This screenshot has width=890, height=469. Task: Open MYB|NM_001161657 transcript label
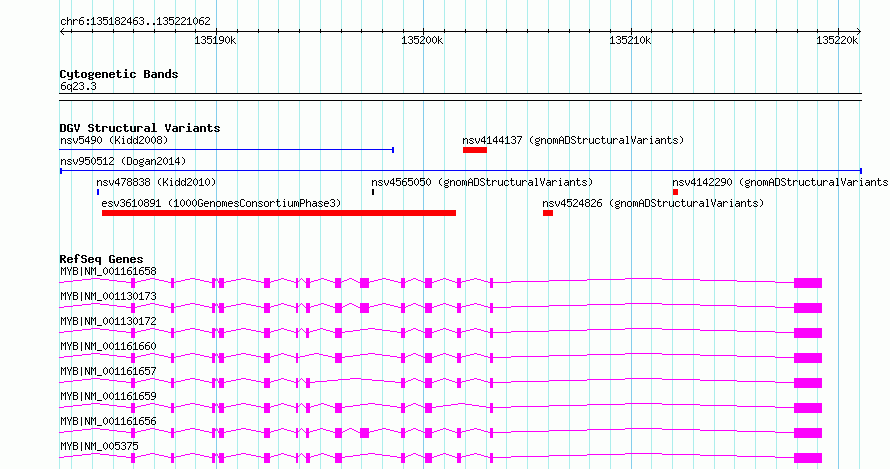tap(108, 371)
